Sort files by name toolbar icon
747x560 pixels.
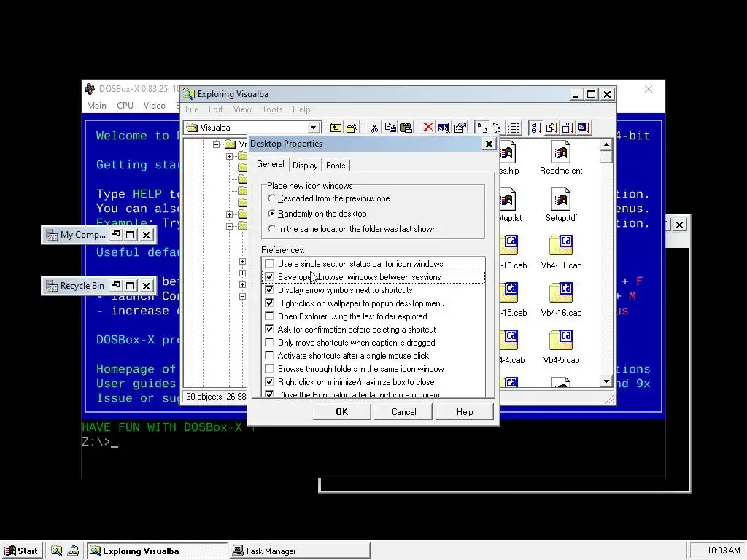tap(536, 128)
